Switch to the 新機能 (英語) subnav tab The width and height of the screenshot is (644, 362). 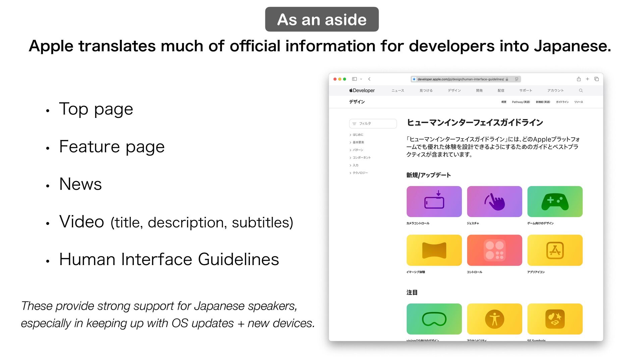543,102
